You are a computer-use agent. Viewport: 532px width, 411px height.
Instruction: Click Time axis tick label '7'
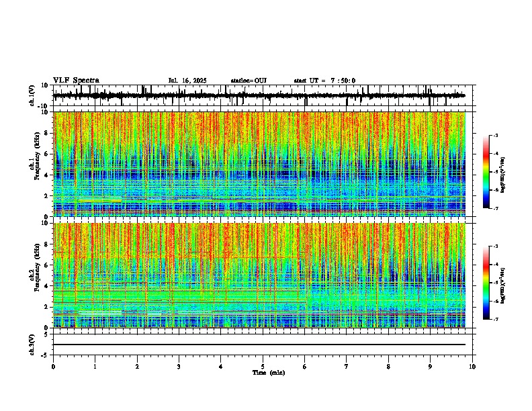point(347,367)
